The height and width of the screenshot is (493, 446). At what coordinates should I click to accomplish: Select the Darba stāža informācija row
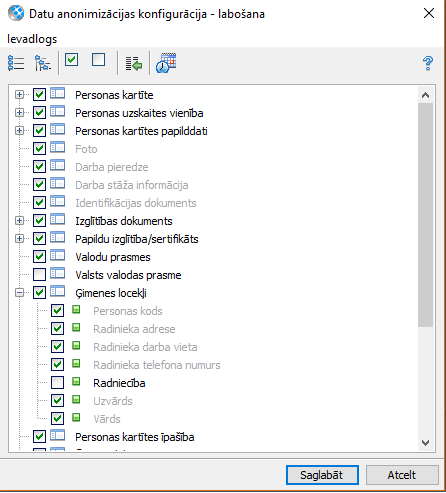point(132,185)
